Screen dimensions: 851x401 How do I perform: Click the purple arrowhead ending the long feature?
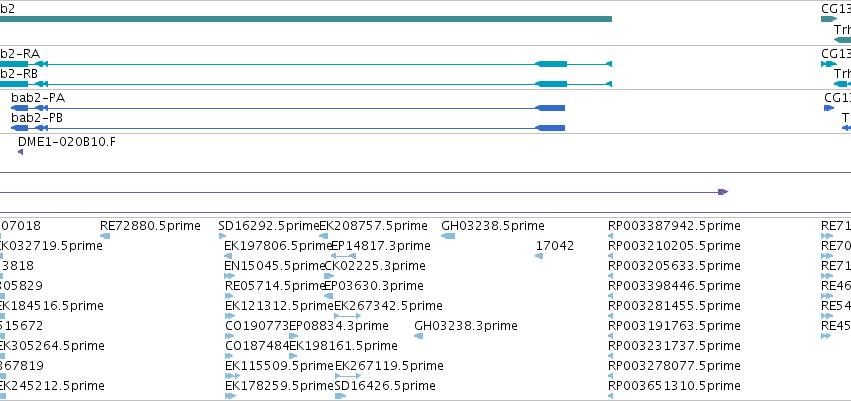(723, 192)
